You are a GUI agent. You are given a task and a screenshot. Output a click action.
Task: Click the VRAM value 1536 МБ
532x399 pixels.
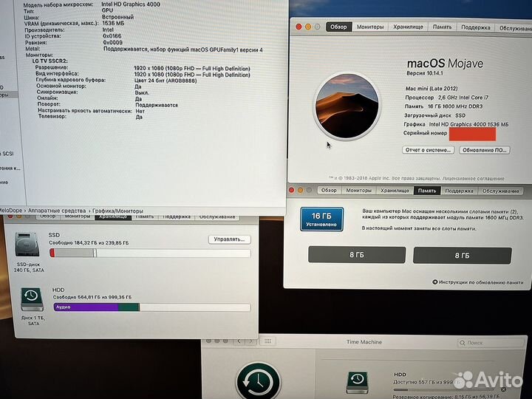[113, 24]
